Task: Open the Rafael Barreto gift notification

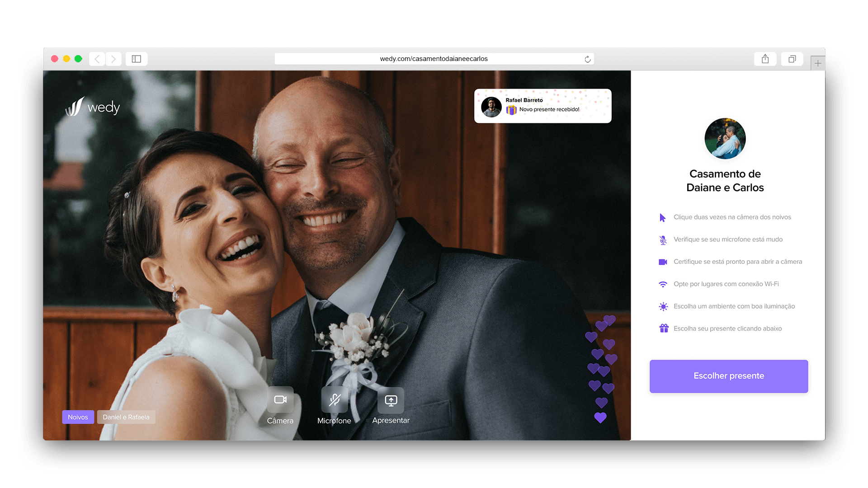Action: pos(542,106)
